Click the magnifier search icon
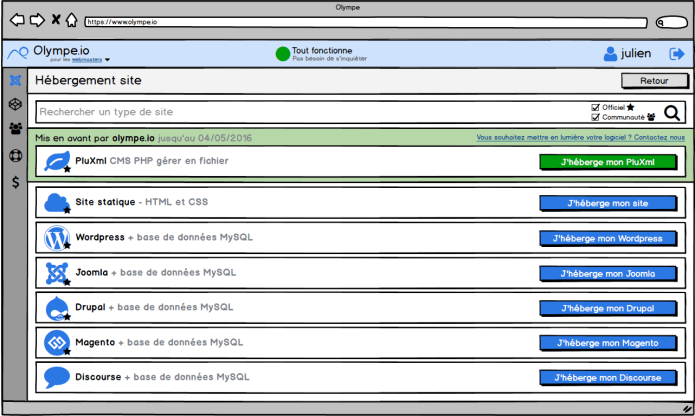Viewport: 695px width, 416px height. (x=672, y=113)
